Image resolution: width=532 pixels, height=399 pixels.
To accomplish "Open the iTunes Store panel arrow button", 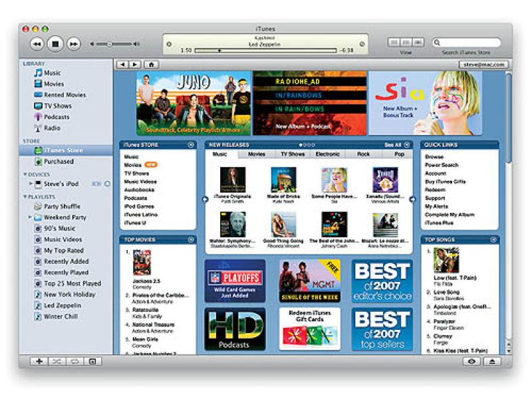I will (x=191, y=145).
